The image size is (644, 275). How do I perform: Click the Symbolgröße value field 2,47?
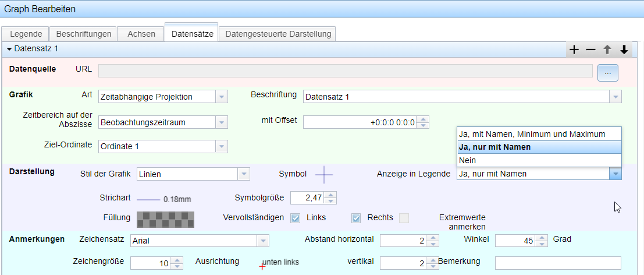[x=307, y=198]
